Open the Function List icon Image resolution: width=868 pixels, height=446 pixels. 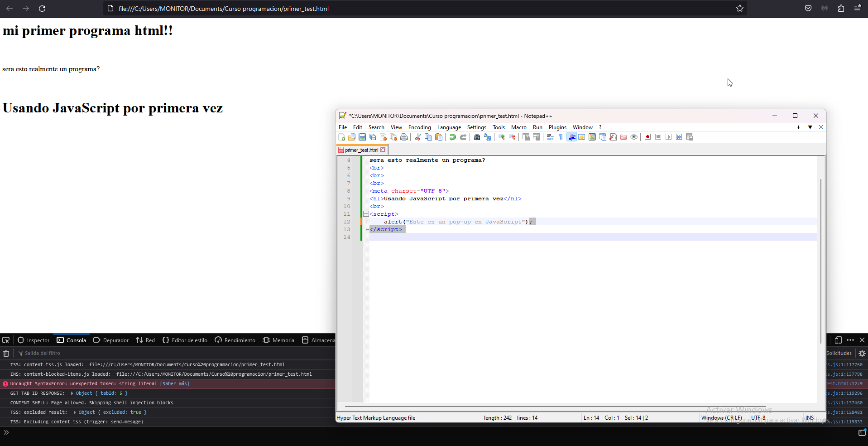coord(613,137)
